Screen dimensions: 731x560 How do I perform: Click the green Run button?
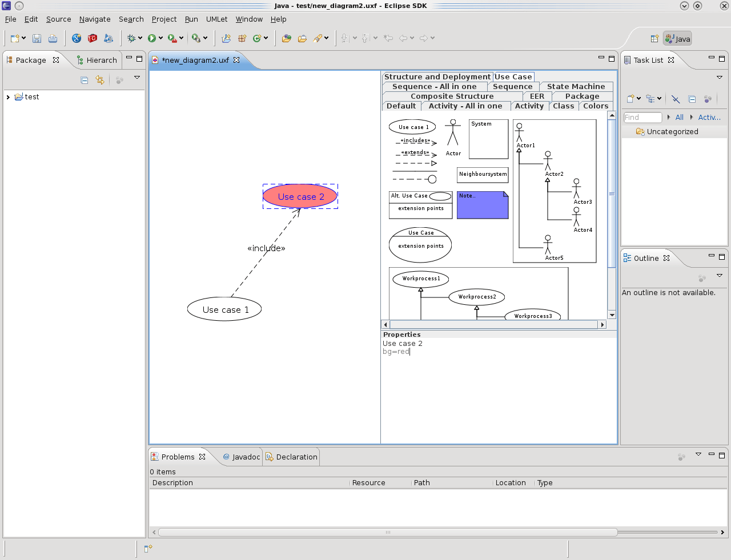[x=152, y=38]
